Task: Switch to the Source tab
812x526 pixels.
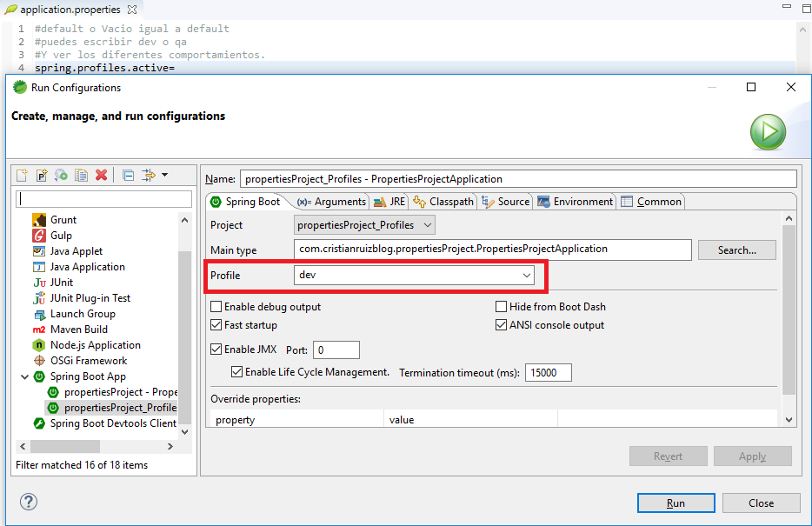Action: coord(505,202)
